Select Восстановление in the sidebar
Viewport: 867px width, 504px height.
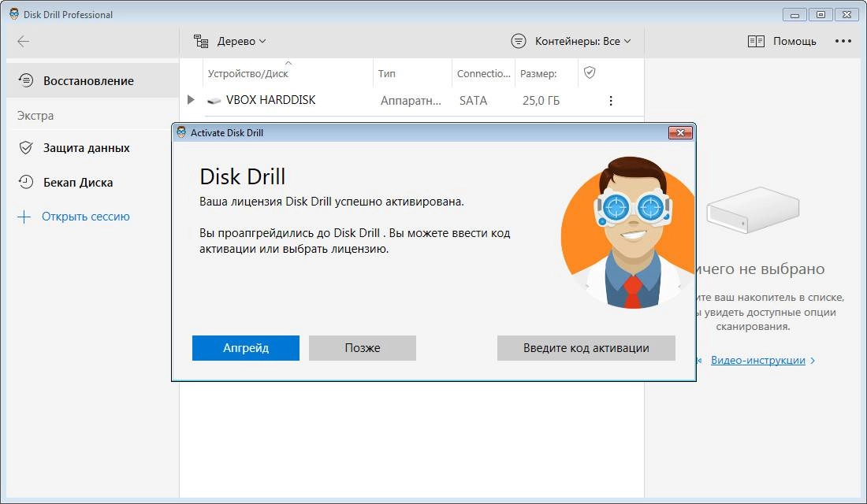pyautogui.click(x=93, y=80)
